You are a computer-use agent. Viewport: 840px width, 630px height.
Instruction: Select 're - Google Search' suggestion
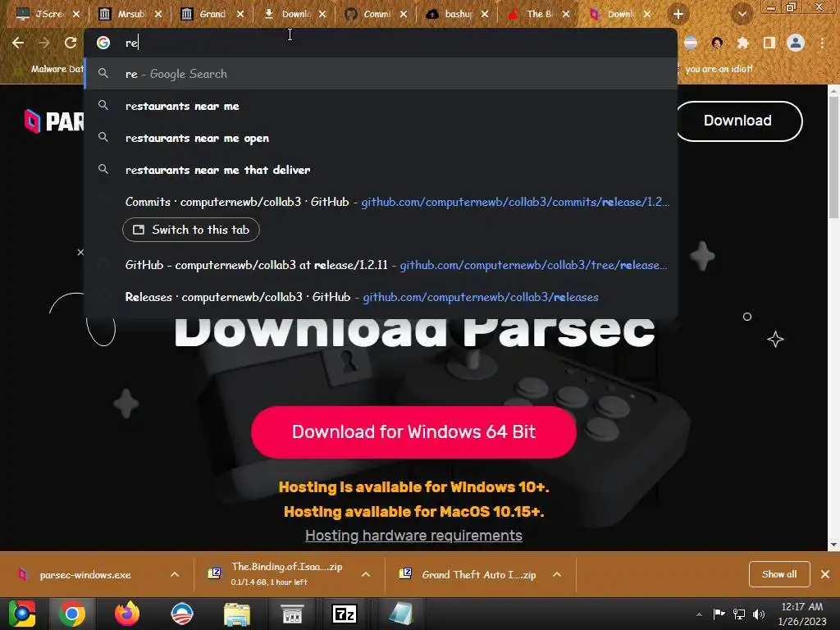click(381, 74)
